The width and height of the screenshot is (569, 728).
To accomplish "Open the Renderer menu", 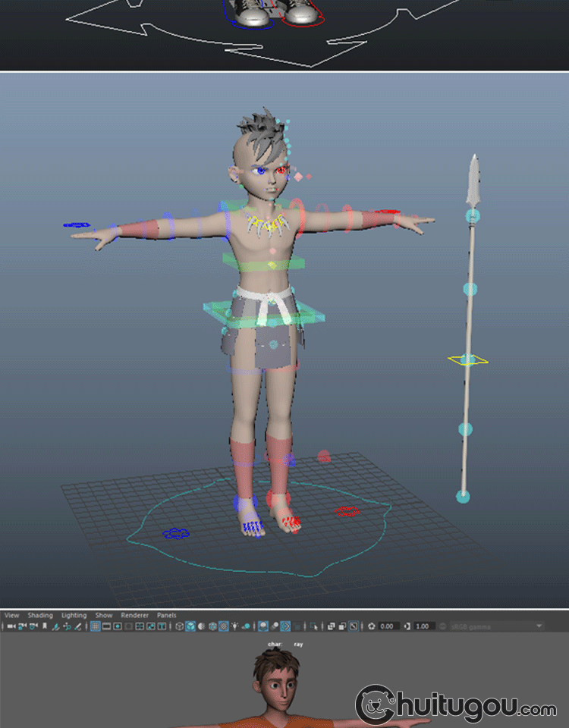I will pos(134,615).
